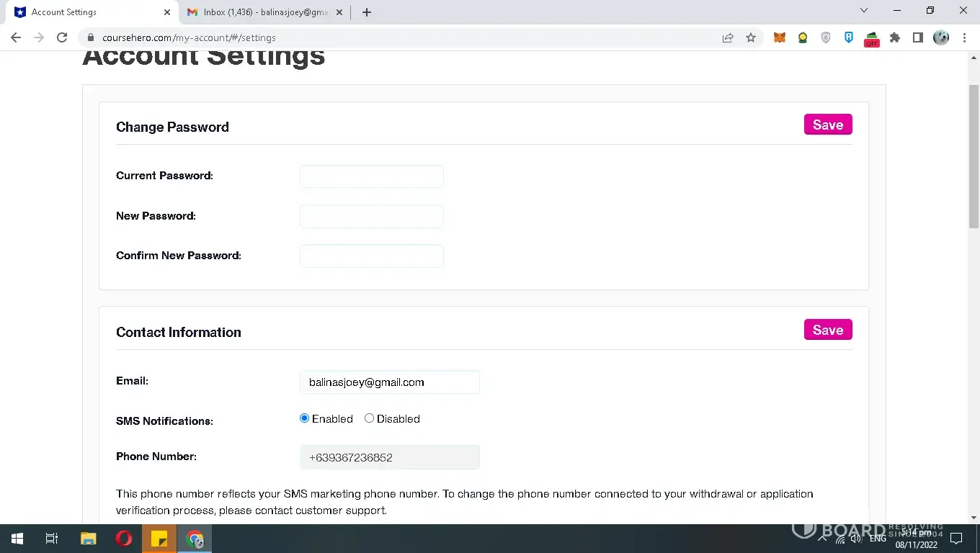This screenshot has width=980, height=553.
Task: Open the Chrome profile avatar
Action: tap(941, 37)
